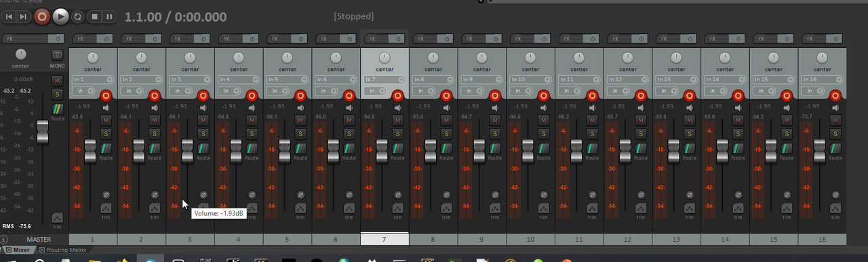This screenshot has width=868, height=262.
Task: Click track 4 volume fader handle
Action: click(x=236, y=150)
